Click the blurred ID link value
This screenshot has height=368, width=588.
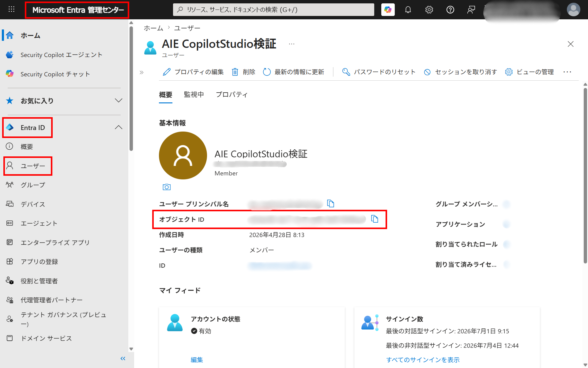pyautogui.click(x=280, y=266)
